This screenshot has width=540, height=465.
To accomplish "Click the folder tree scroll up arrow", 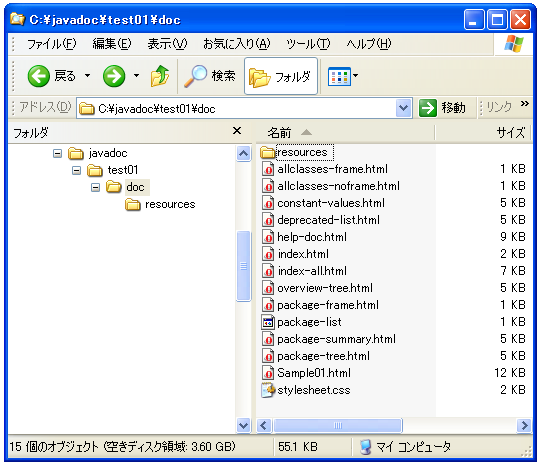I will (243, 153).
